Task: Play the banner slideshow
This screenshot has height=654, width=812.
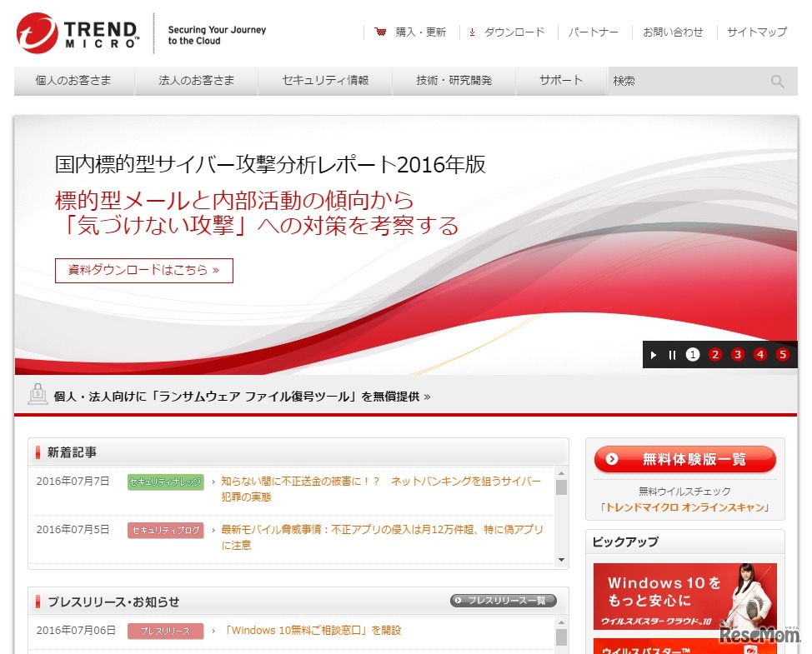Action: click(654, 355)
